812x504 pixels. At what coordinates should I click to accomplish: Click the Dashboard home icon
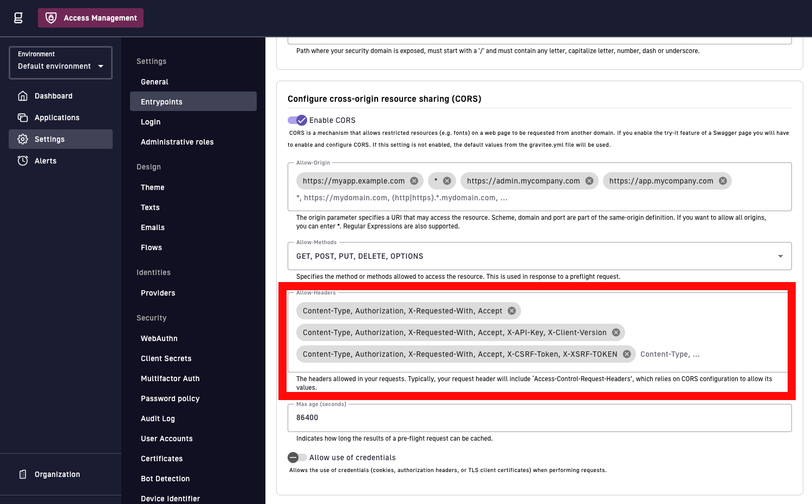coord(23,96)
